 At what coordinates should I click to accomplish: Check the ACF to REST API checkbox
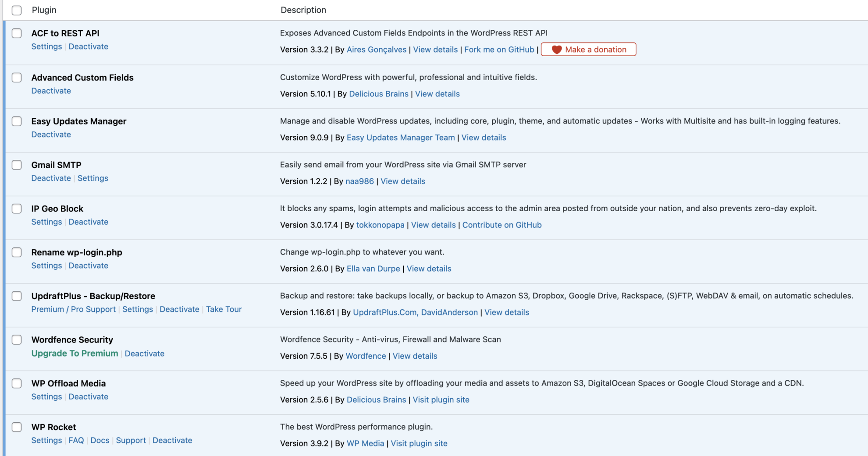pos(17,33)
